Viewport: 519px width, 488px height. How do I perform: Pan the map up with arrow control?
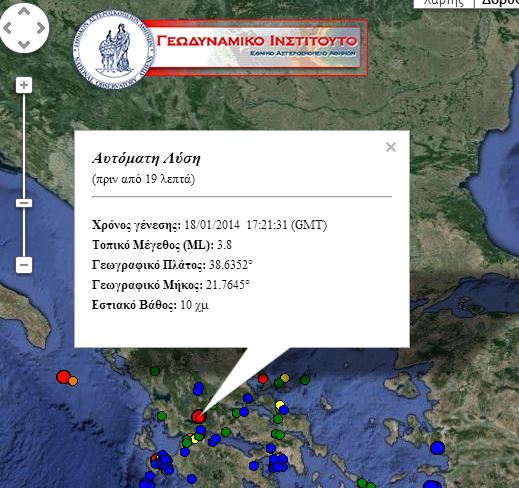pyautogui.click(x=24, y=11)
